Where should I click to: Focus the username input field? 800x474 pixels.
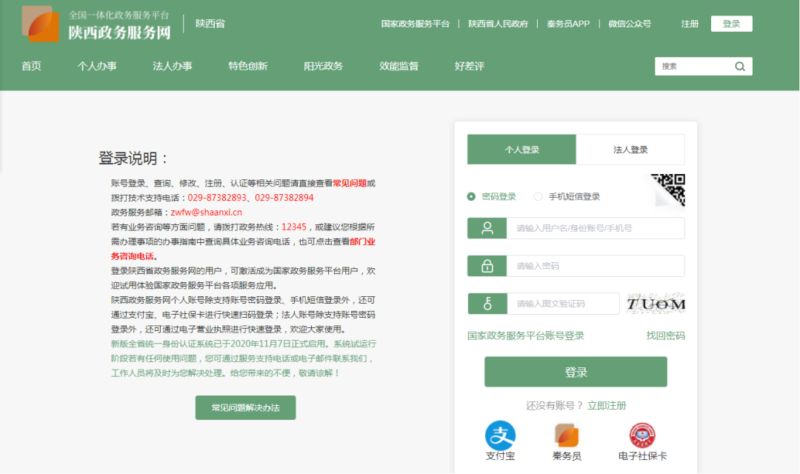click(595, 228)
